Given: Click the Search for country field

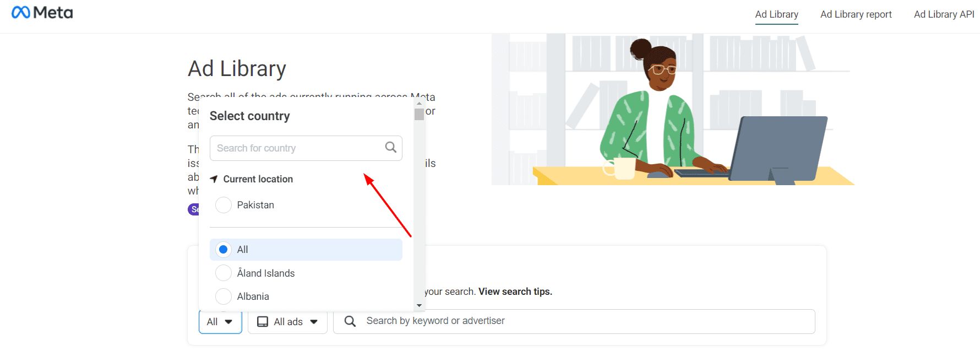Looking at the screenshot, I should [x=306, y=148].
